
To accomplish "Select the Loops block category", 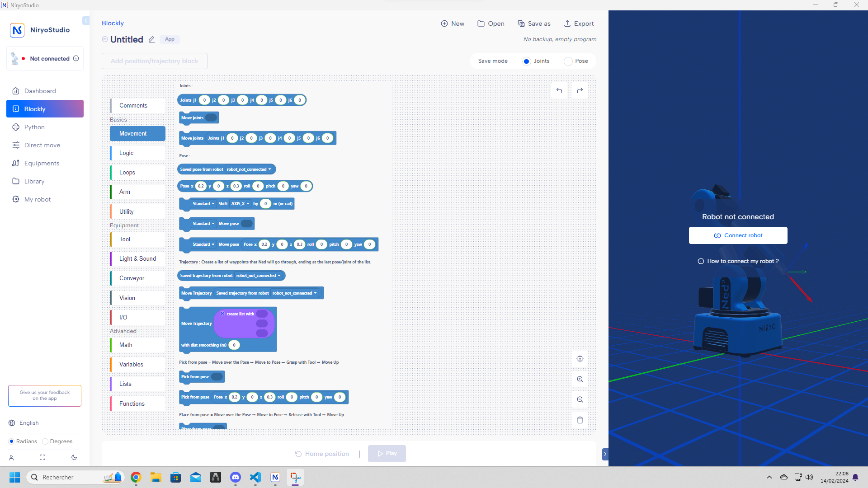I will 127,173.
